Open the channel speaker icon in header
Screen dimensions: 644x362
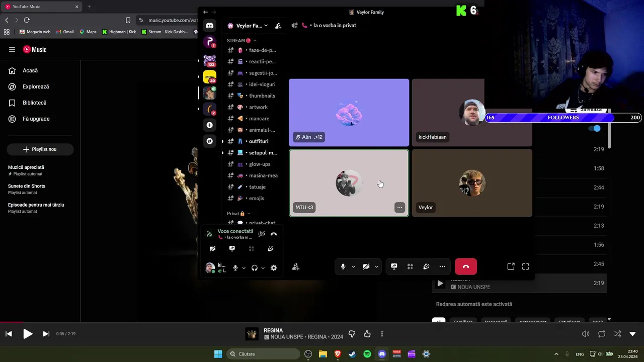294,25
